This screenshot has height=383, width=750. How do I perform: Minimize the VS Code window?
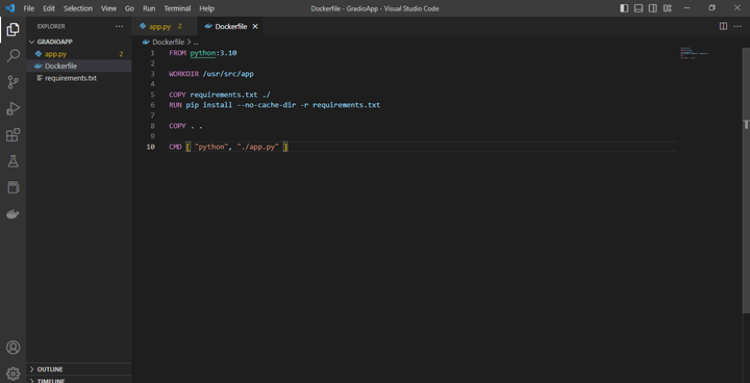click(687, 8)
